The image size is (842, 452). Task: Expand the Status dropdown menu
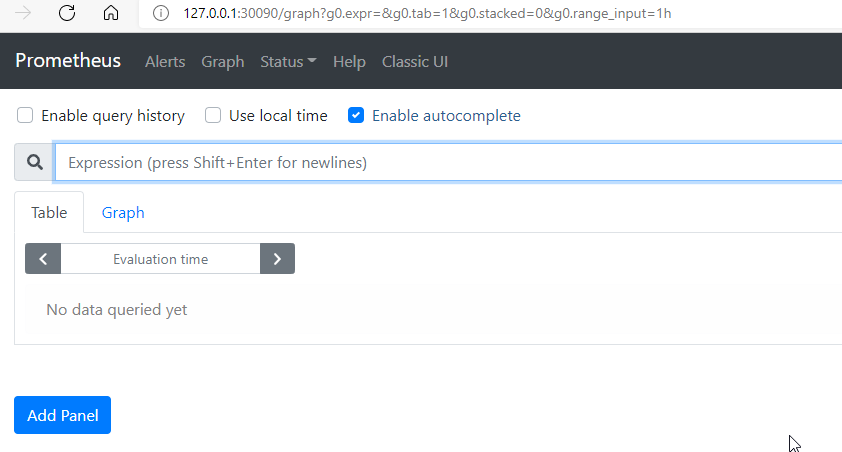pos(288,62)
